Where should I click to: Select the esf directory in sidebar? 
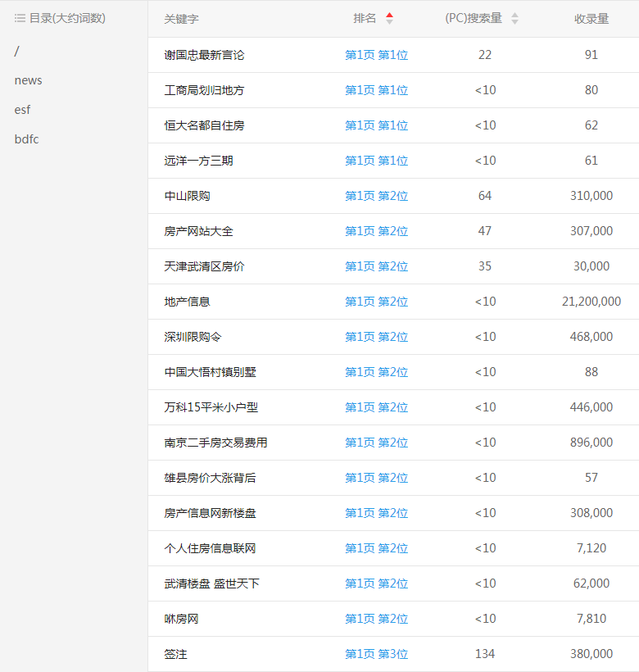tap(22, 110)
